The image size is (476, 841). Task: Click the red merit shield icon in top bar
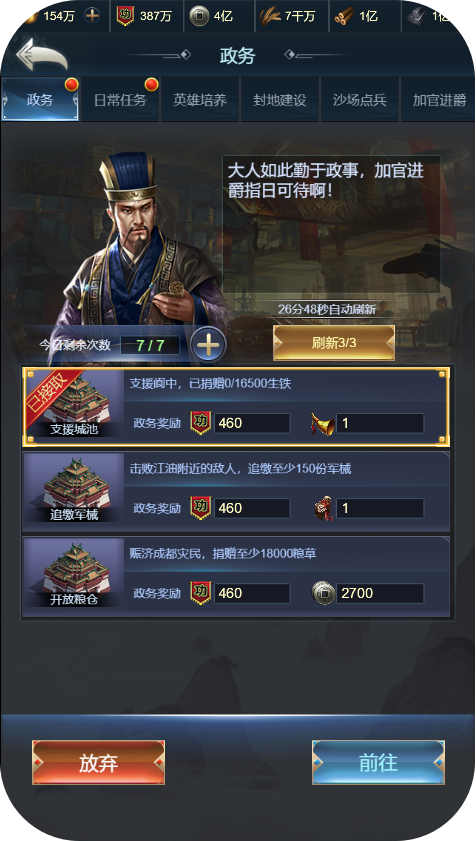click(x=125, y=16)
